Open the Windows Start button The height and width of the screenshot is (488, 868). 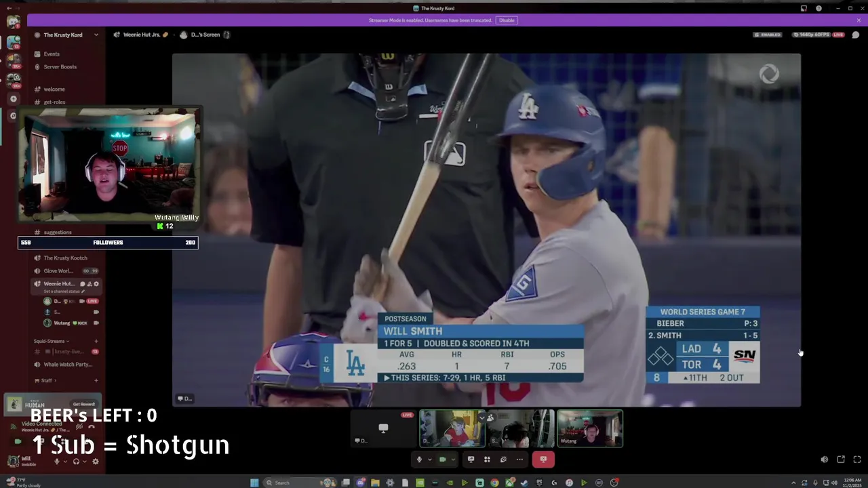pyautogui.click(x=254, y=483)
